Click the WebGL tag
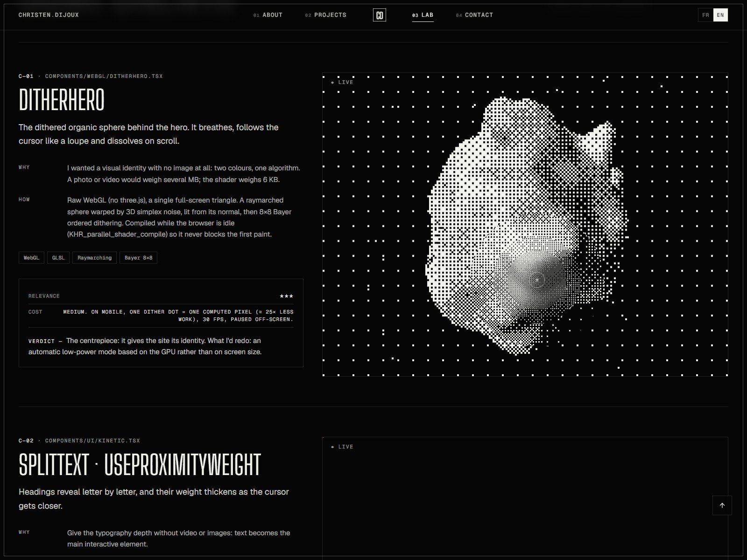This screenshot has height=560, width=747. tap(31, 258)
